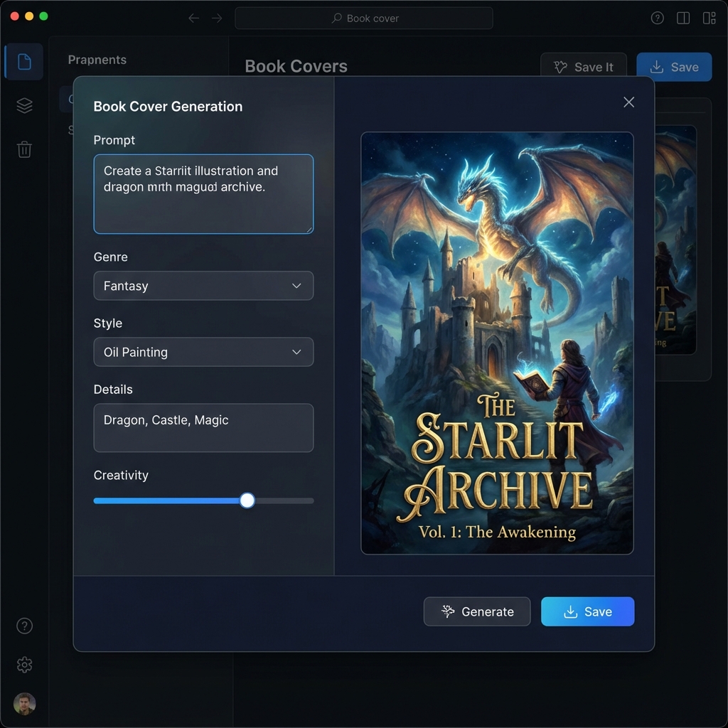Click the panel layout icon at top right
728x728 pixels.
tap(709, 18)
